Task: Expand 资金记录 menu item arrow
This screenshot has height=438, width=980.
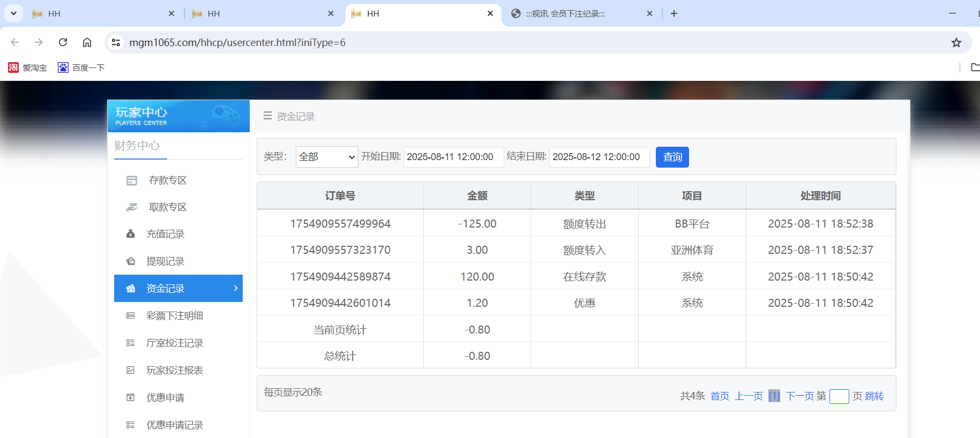Action: (x=236, y=288)
